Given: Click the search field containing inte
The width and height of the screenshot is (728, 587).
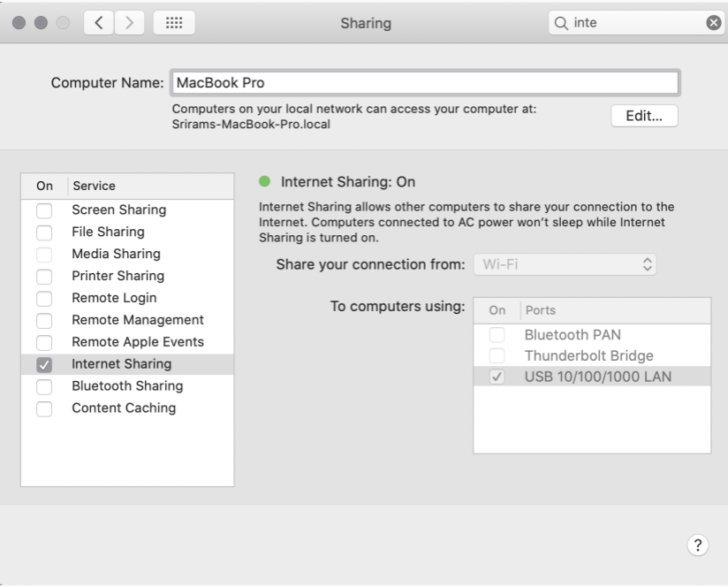Looking at the screenshot, I should (x=636, y=23).
